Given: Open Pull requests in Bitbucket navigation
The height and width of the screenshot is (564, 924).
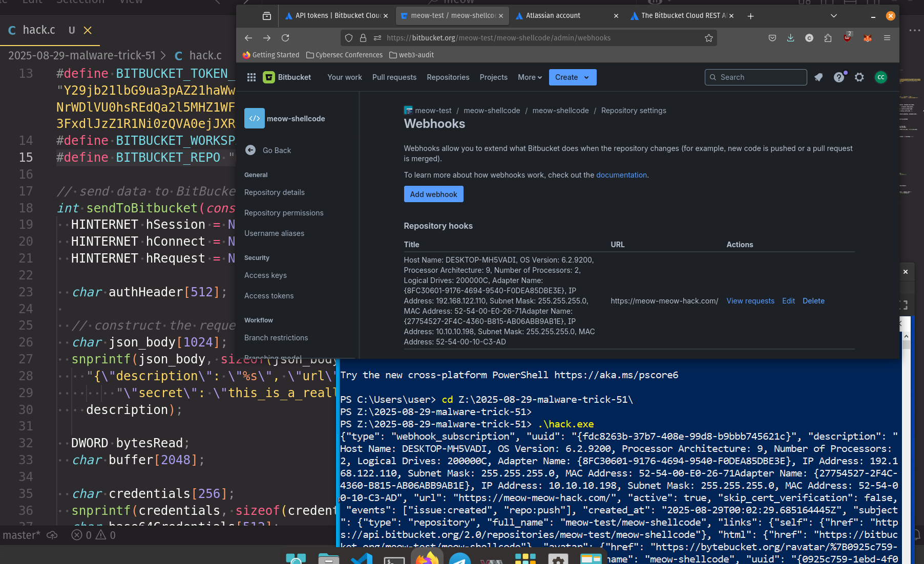Looking at the screenshot, I should pyautogui.click(x=394, y=77).
